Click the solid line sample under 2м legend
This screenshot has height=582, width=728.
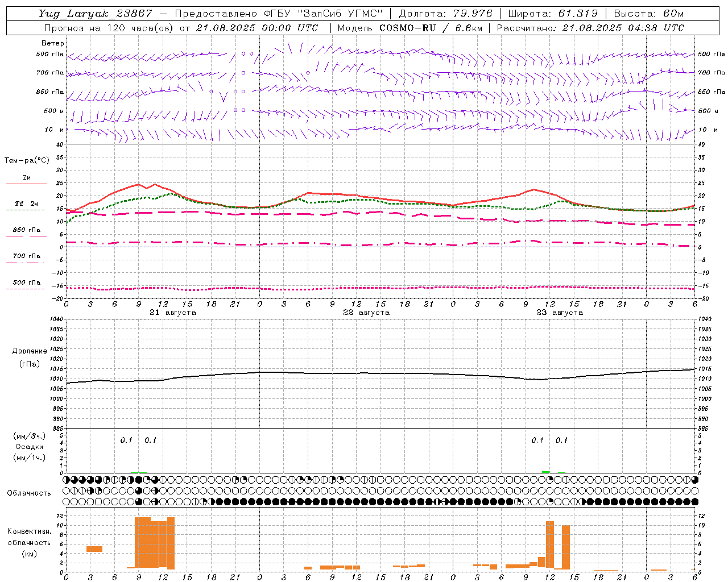26,184
